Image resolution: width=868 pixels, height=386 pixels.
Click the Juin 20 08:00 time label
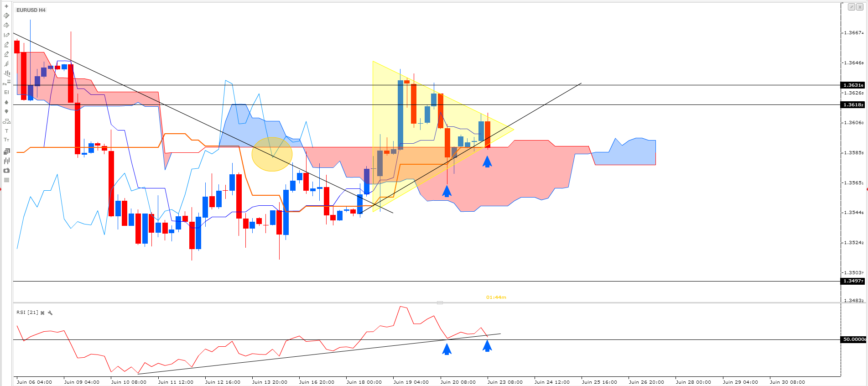458,382
